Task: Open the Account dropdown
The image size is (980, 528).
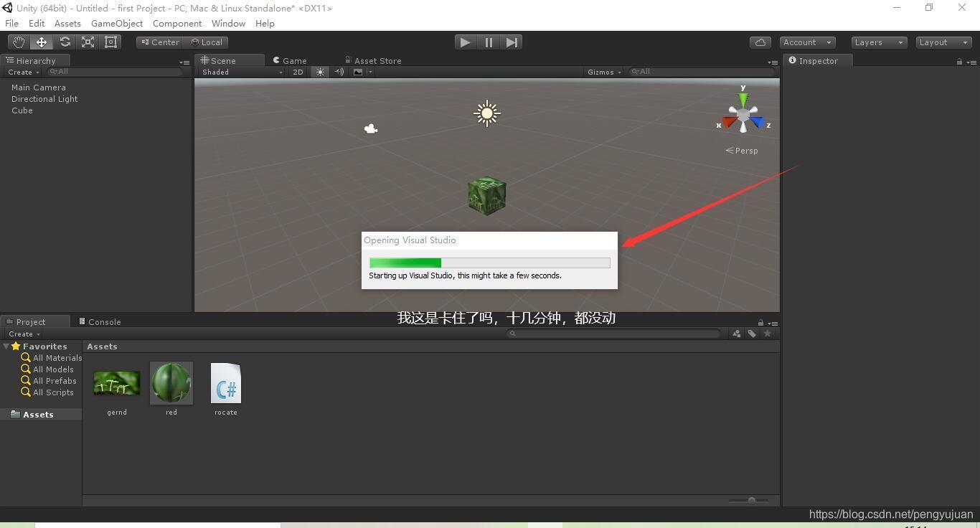Action: (807, 42)
